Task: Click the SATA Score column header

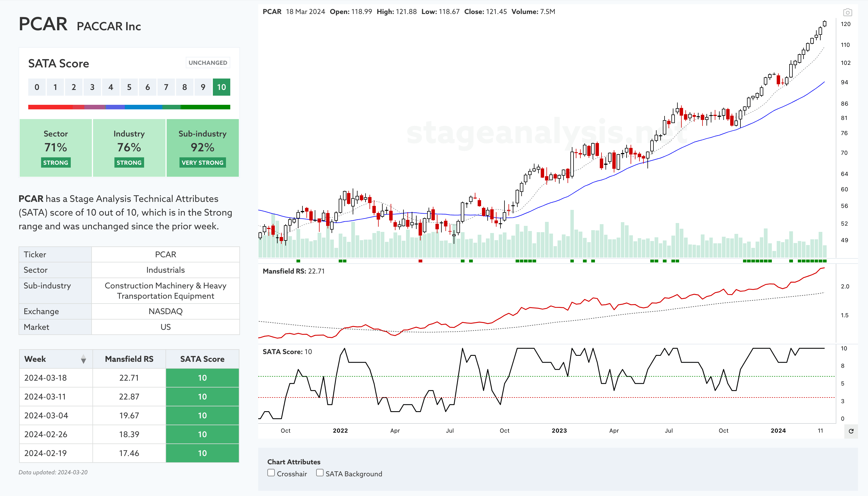Action: (202, 359)
